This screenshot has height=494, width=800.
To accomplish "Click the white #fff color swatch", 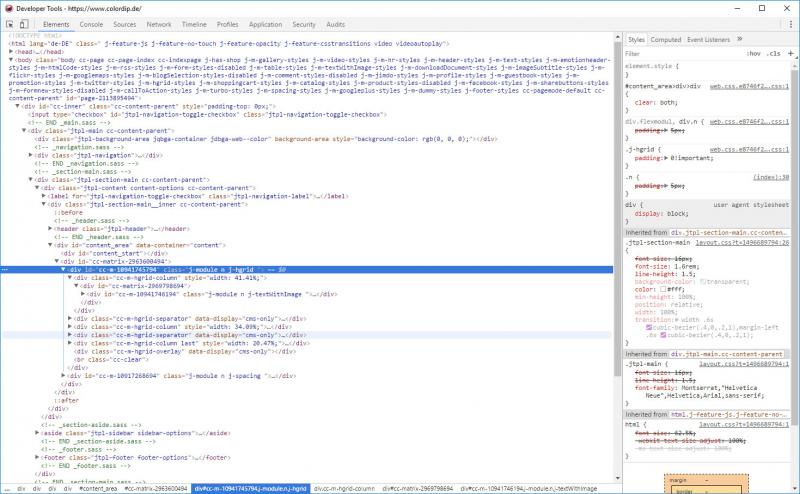I will [x=662, y=289].
